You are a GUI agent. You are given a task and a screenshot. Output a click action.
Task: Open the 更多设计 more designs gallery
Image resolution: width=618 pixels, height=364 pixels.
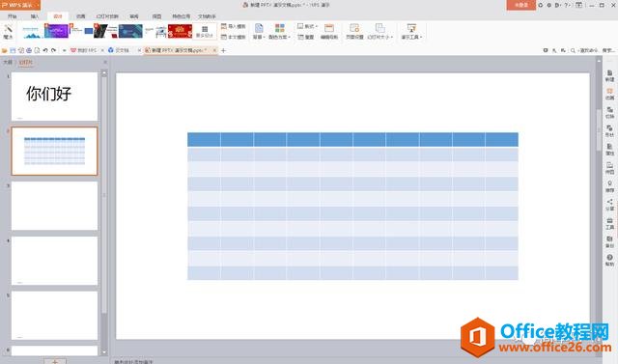coord(205,32)
